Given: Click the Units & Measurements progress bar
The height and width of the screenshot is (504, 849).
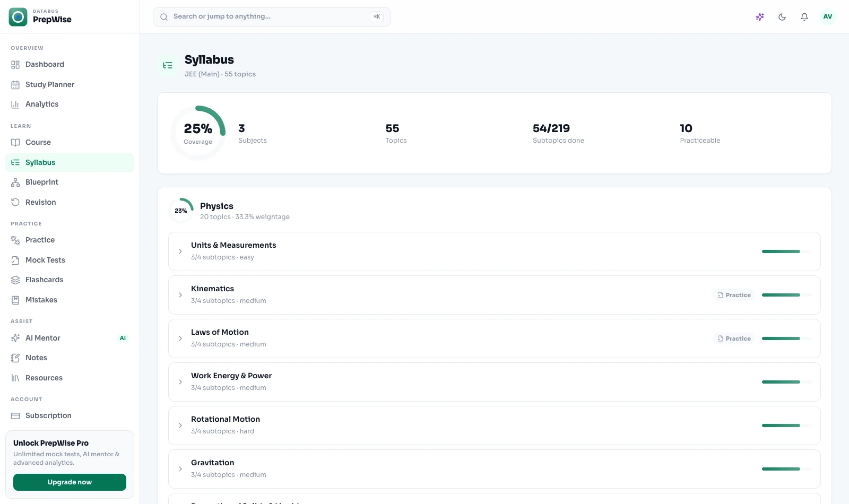Looking at the screenshot, I should tap(787, 251).
